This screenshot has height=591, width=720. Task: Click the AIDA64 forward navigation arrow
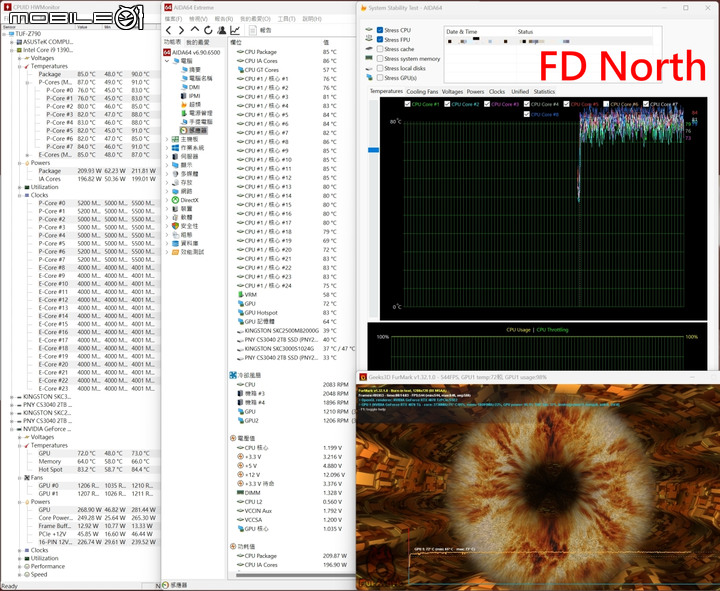point(182,30)
